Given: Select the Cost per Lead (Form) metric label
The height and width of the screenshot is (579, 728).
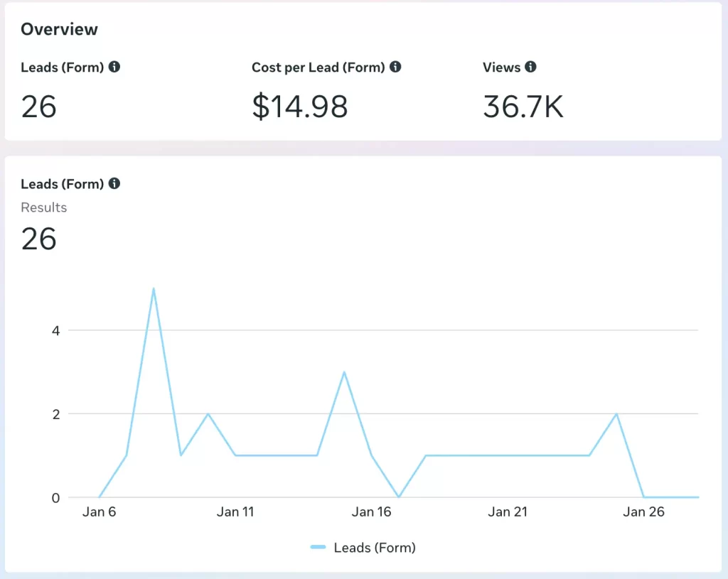Looking at the screenshot, I should click(x=318, y=67).
